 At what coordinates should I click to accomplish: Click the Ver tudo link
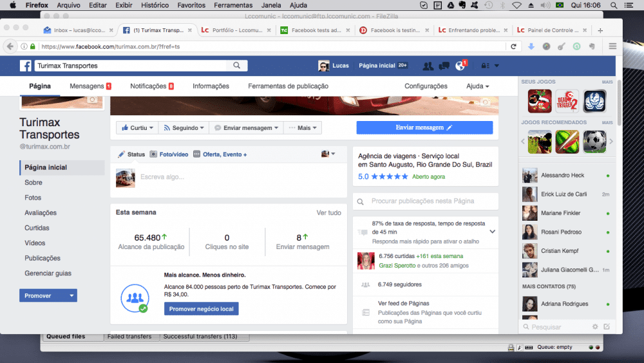click(328, 212)
